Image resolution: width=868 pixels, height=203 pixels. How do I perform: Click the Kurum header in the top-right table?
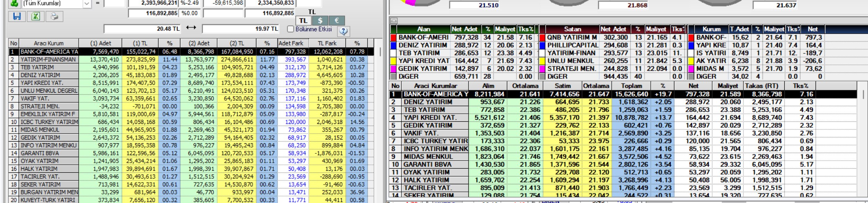[712, 29]
